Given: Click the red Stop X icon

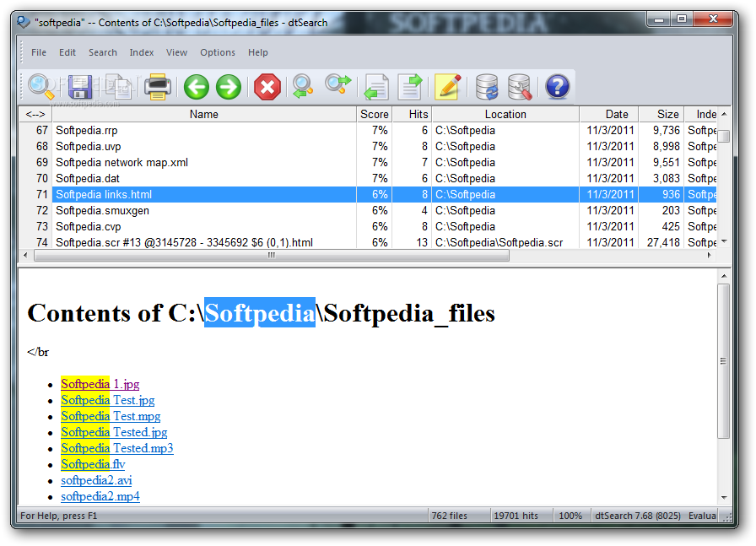Looking at the screenshot, I should click(267, 87).
